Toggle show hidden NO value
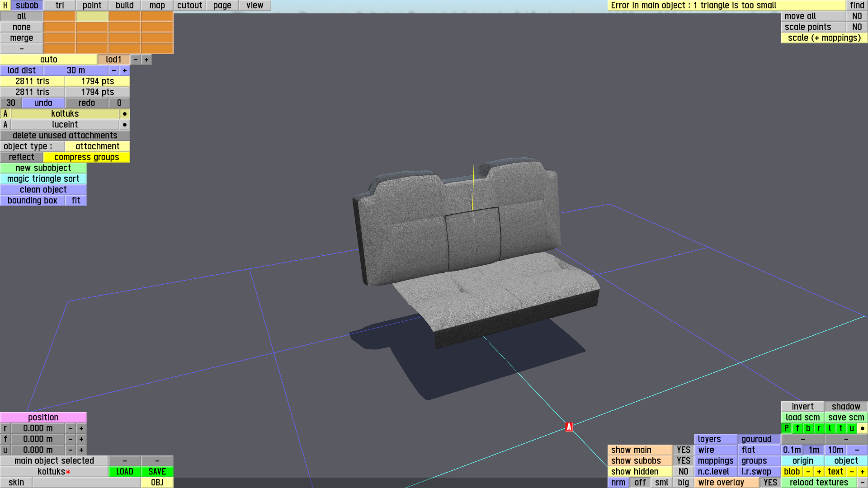Image resolution: width=868 pixels, height=488 pixels. point(683,472)
